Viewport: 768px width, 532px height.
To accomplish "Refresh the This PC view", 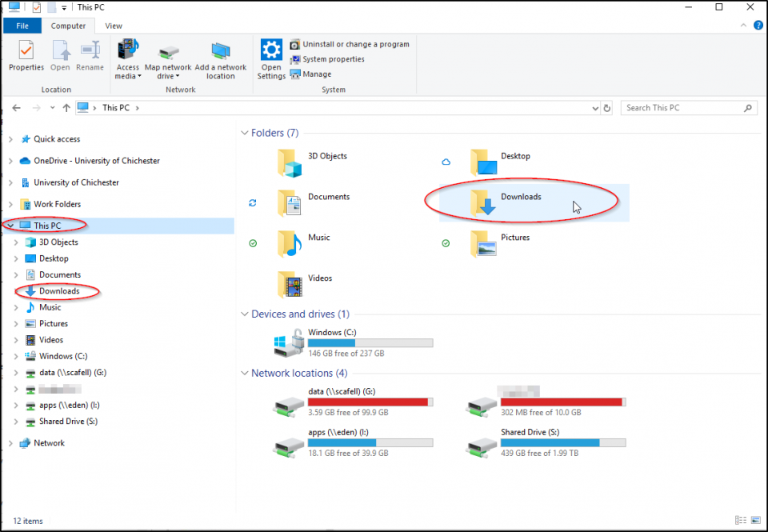I will pyautogui.click(x=607, y=108).
